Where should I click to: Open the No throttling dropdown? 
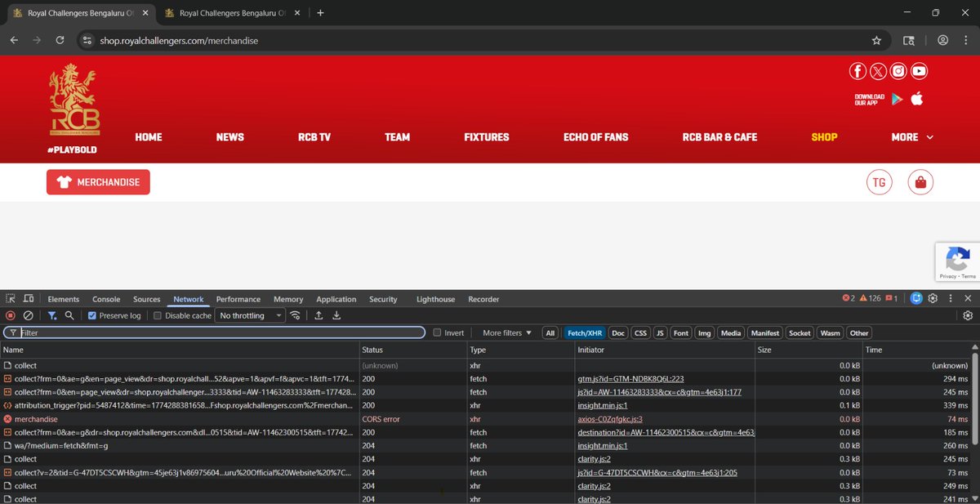(251, 315)
